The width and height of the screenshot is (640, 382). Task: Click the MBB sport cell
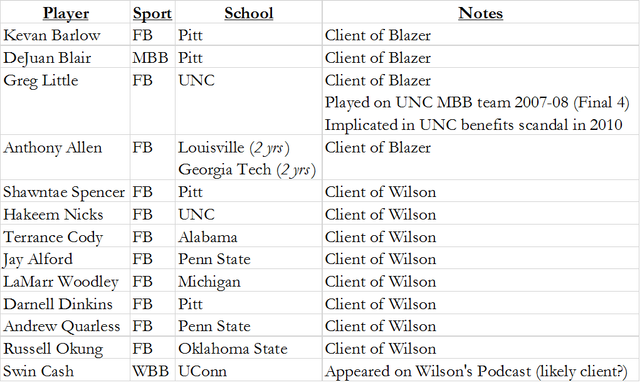tap(150, 58)
